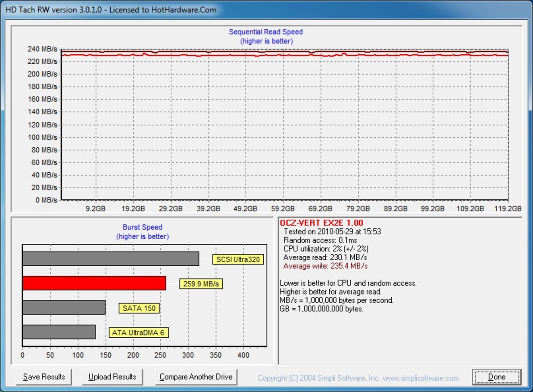Click the Upload Results button
The image size is (533, 392).
112,377
